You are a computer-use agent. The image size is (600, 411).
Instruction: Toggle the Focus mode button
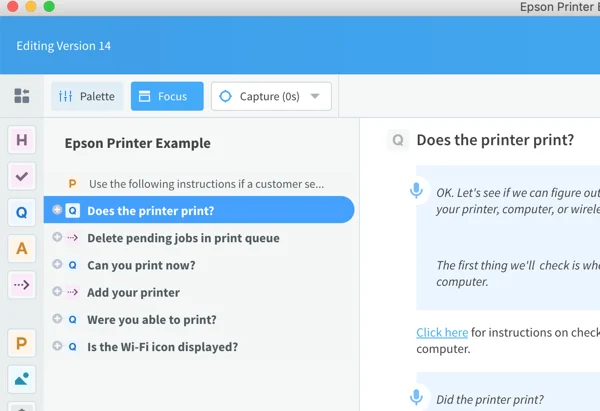[167, 96]
